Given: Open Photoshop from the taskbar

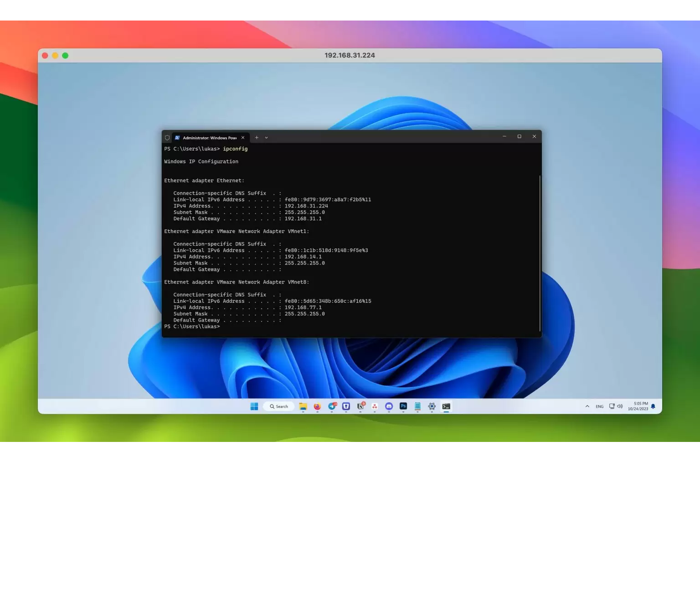Looking at the screenshot, I should click(403, 406).
